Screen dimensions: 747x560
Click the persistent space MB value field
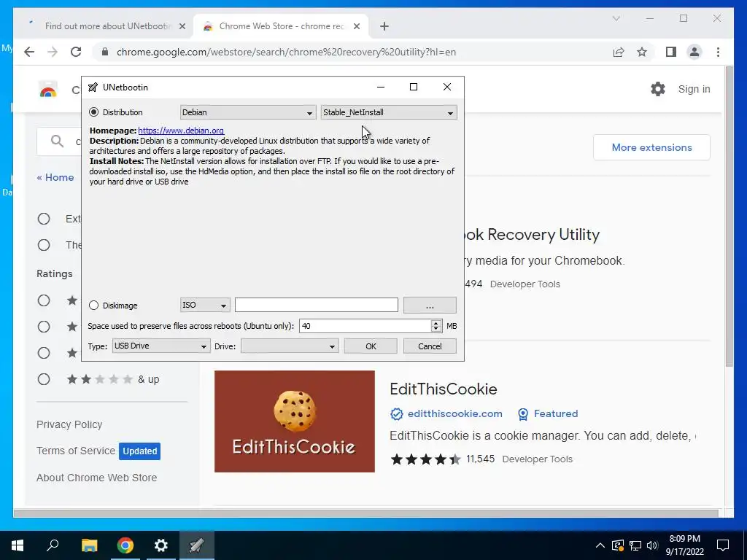pyautogui.click(x=365, y=326)
